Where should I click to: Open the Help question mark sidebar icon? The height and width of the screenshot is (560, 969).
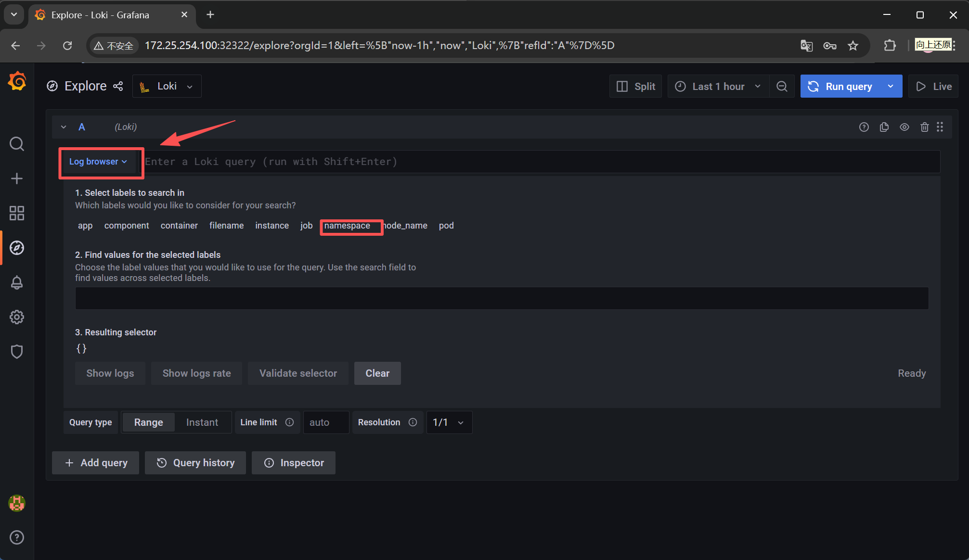(17, 537)
